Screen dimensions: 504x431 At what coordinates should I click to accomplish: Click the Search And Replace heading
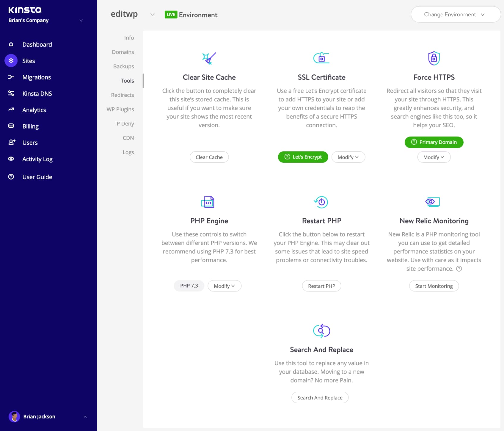[x=321, y=349]
